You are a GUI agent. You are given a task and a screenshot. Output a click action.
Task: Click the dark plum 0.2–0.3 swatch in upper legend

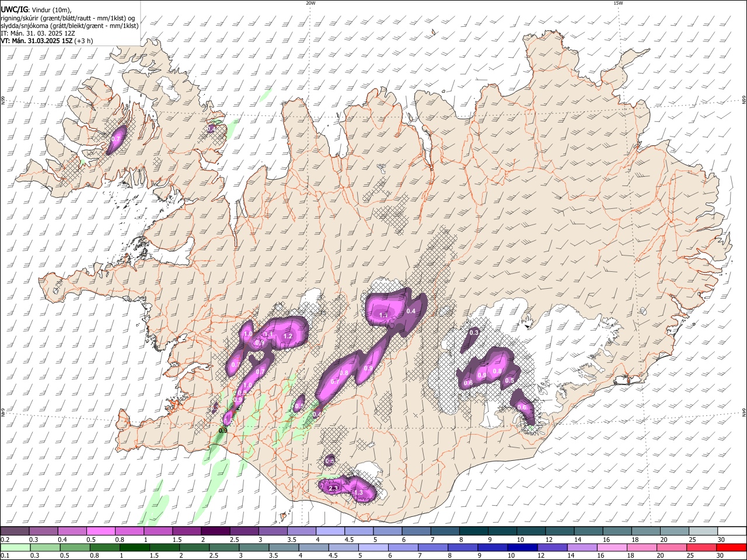coord(15,531)
